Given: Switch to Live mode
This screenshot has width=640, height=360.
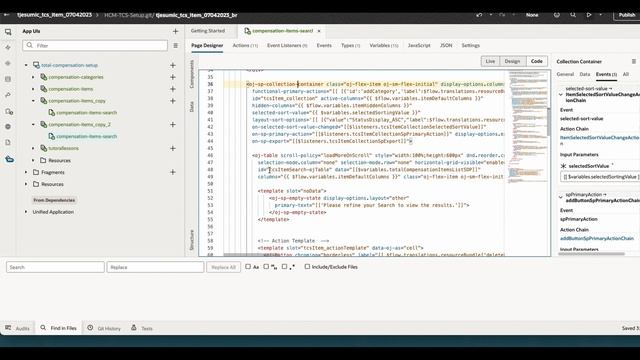Looking at the screenshot, I should (490, 61).
